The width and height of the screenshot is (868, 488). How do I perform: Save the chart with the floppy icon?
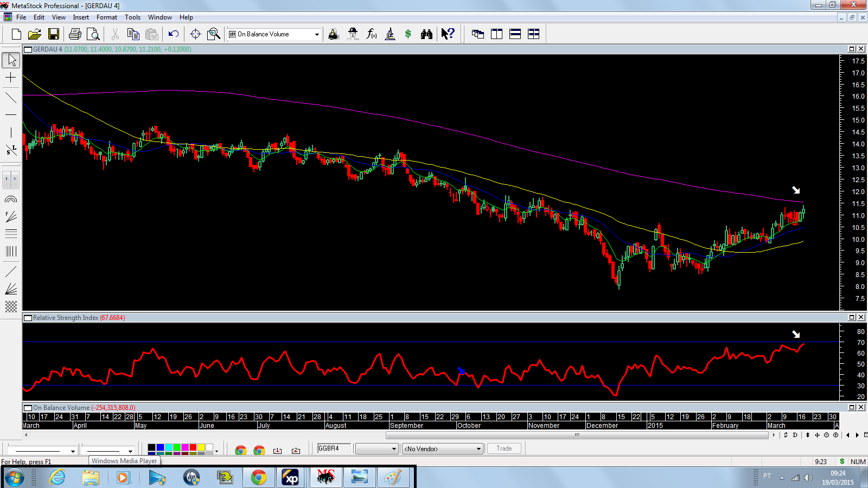point(53,34)
